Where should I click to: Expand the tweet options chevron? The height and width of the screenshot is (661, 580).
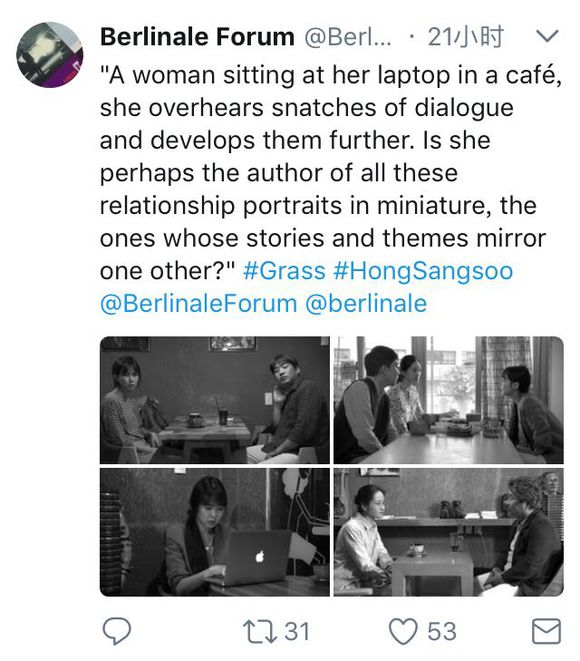click(x=548, y=36)
